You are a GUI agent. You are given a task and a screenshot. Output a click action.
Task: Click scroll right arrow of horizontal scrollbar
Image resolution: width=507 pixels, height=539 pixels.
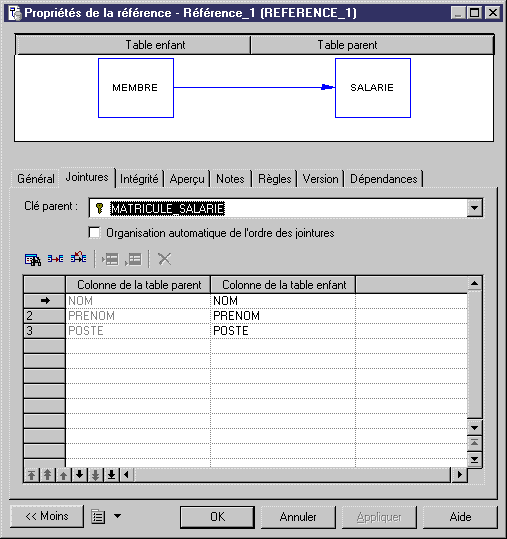pyautogui.click(x=460, y=475)
